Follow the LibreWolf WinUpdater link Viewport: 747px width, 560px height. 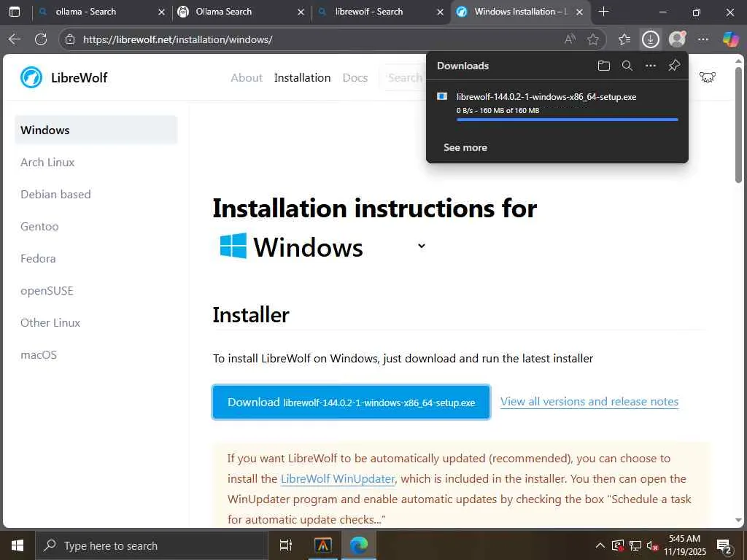point(337,478)
